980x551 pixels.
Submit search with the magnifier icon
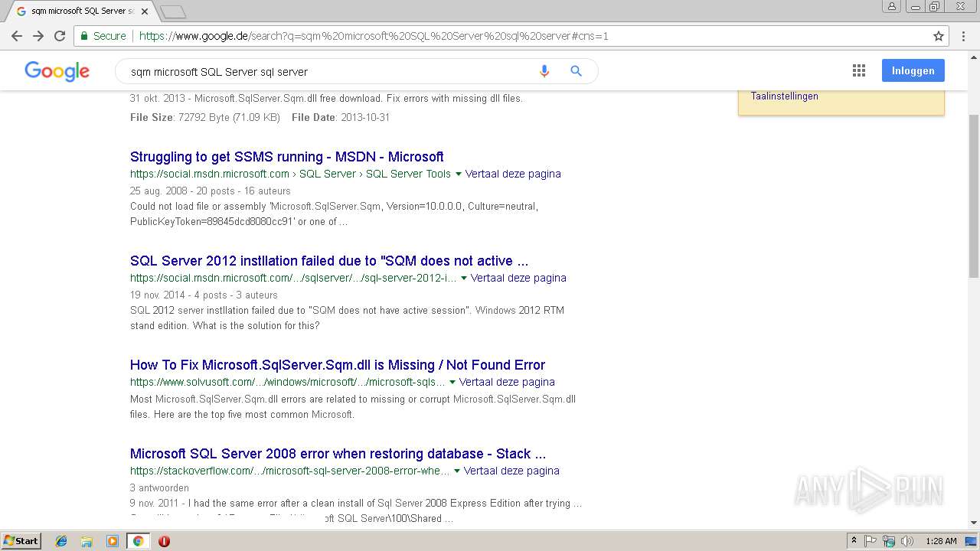coord(577,71)
